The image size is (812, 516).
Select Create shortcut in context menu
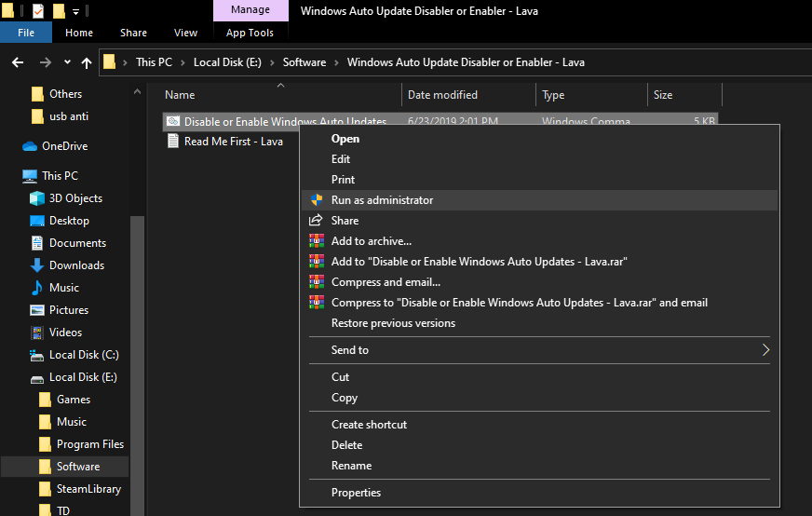coord(539,425)
